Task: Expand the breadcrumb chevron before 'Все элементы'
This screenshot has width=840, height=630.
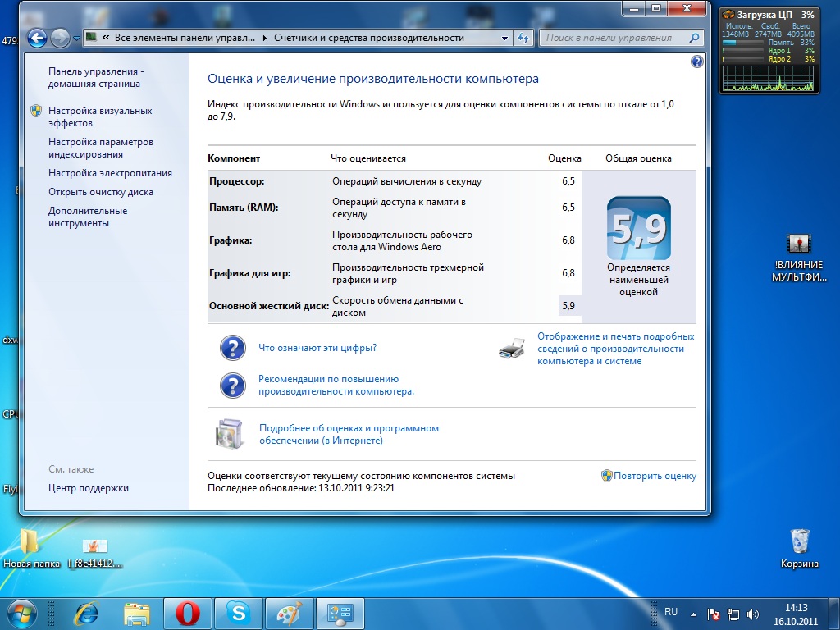Action: click(106, 38)
